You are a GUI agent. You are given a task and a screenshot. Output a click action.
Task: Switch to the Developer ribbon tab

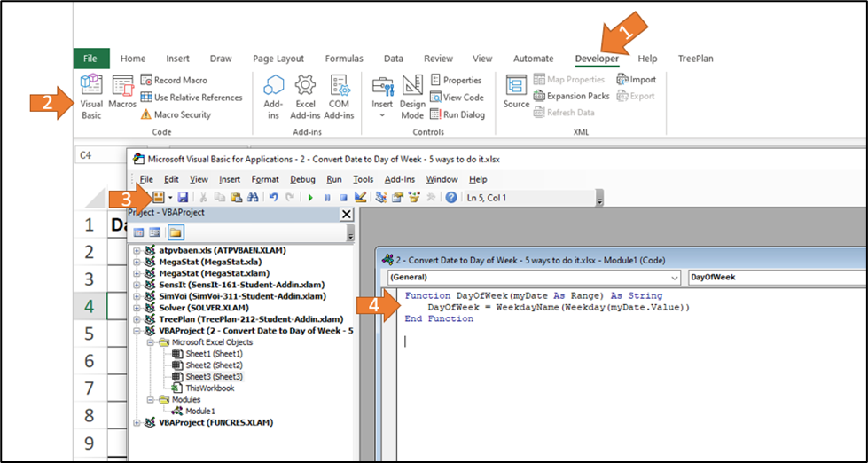tap(597, 59)
